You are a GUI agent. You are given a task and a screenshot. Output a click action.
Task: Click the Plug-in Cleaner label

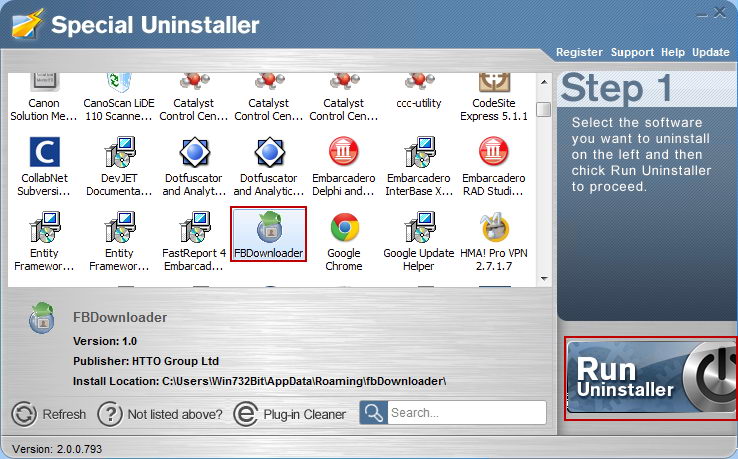pyautogui.click(x=305, y=414)
